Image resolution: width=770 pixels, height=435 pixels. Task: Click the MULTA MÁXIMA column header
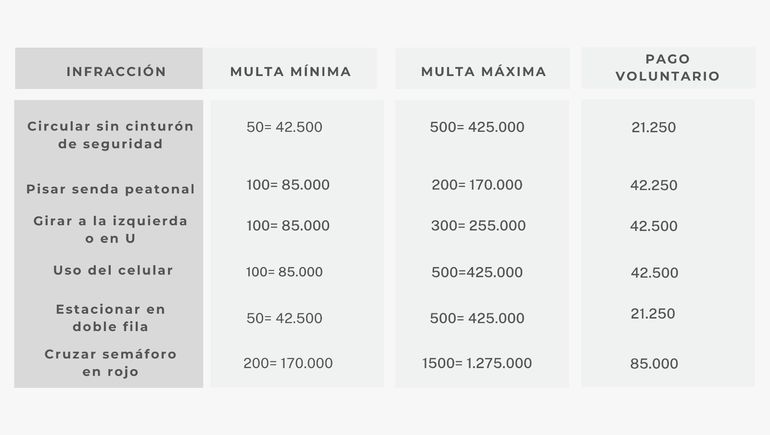point(483,72)
